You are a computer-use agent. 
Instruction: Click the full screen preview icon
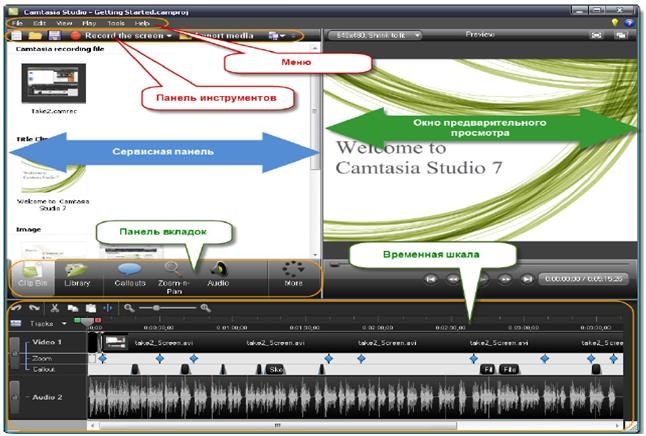(x=596, y=35)
